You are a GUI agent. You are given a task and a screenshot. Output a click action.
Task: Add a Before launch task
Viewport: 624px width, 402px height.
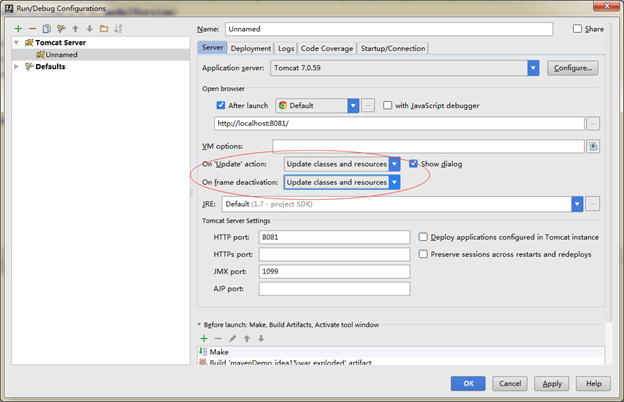pyautogui.click(x=204, y=338)
